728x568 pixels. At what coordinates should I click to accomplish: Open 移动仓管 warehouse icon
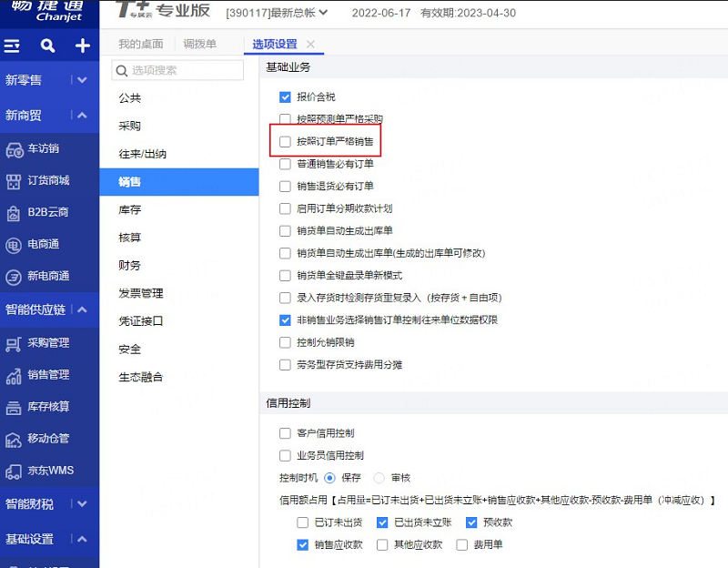14,439
